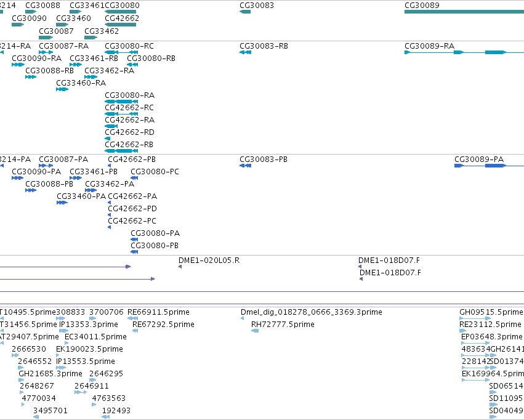Viewport: 524px width, 420px height.
Task: Click EST EC34011.5prime label
Action: pos(95,337)
